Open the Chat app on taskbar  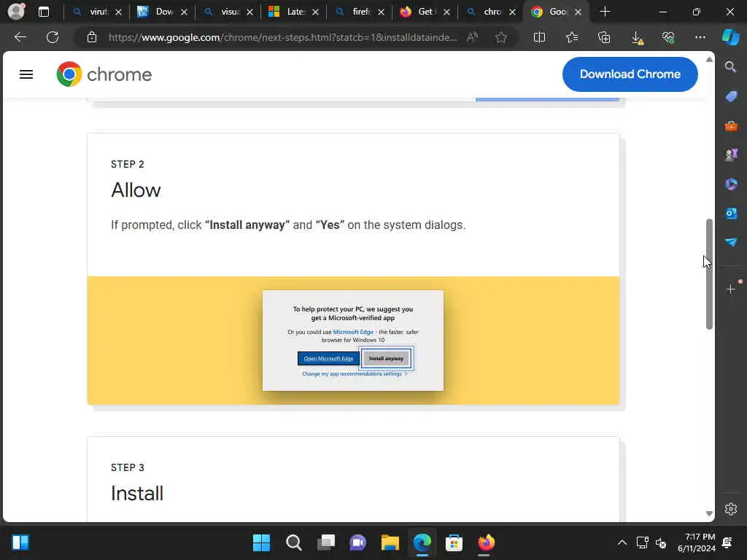(357, 542)
